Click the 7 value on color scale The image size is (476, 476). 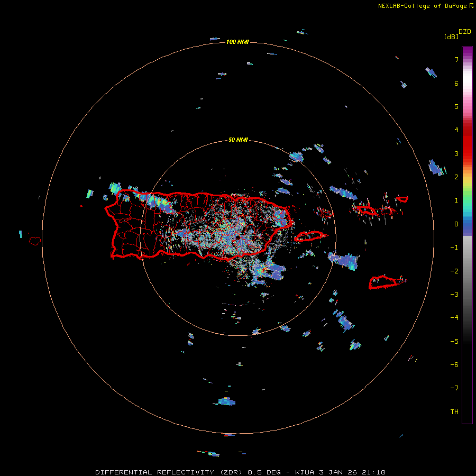click(456, 59)
